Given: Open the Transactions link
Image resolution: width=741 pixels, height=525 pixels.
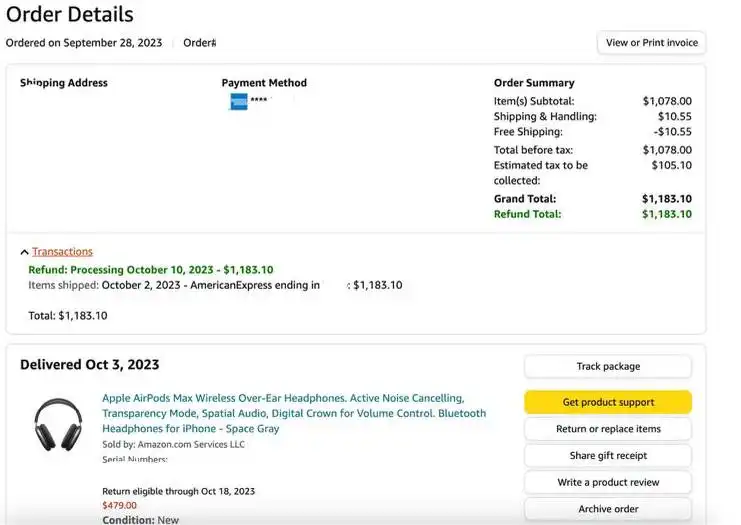Looking at the screenshot, I should [x=62, y=251].
